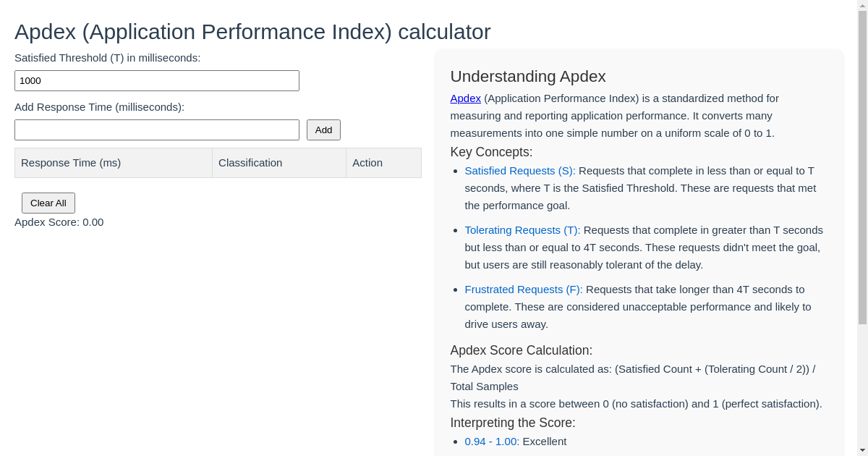Click the Understanding Apdex heading
Viewport: 868px width, 456px height.
point(528,76)
